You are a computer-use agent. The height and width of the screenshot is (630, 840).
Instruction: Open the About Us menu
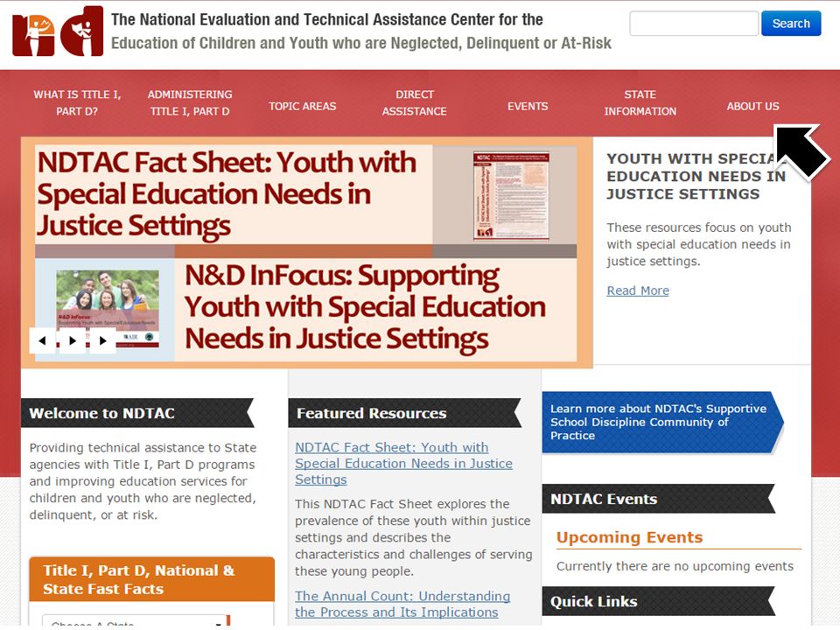(752, 106)
